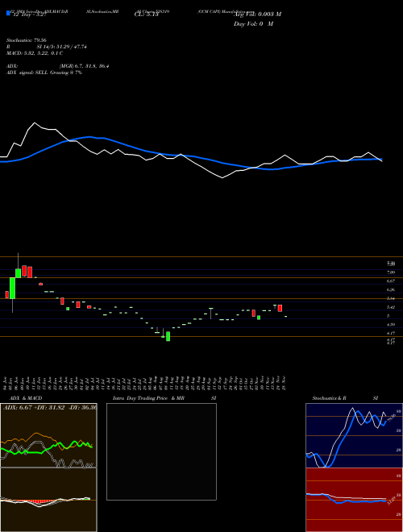Click the lowest green candlestick in August

pos(168,336)
